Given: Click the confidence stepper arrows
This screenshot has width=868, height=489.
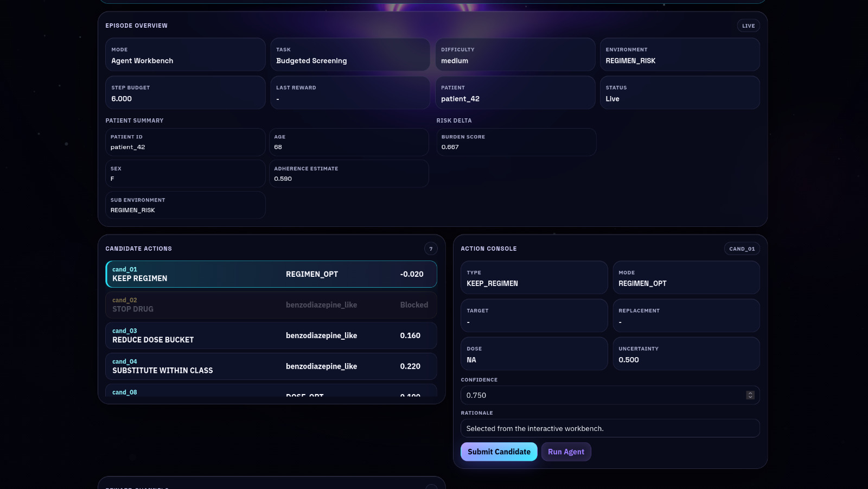Looking at the screenshot, I should [750, 395].
